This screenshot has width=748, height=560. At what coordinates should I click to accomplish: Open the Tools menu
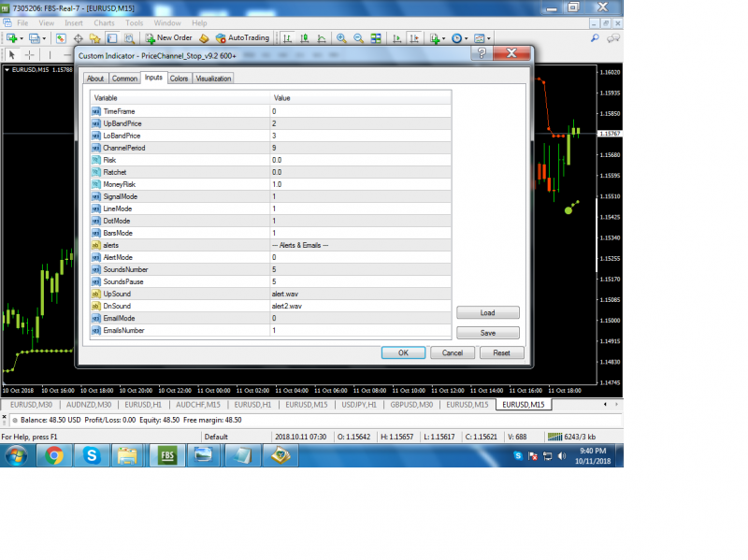(x=134, y=22)
